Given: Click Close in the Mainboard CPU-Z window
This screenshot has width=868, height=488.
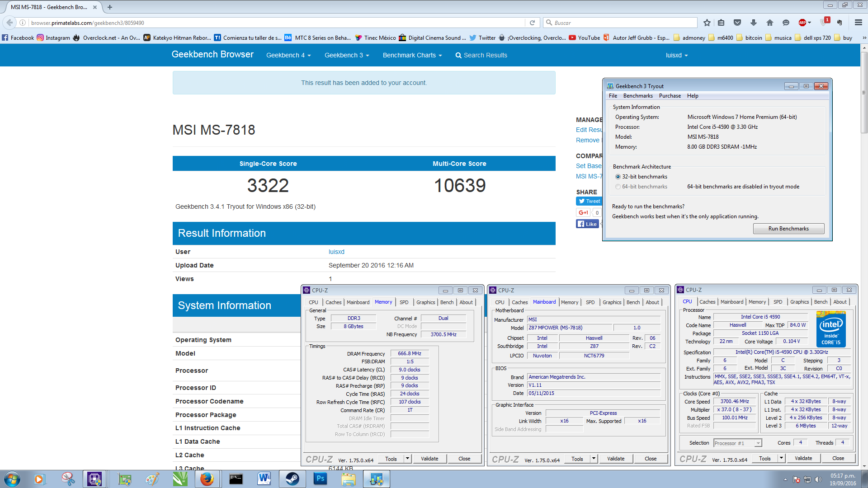Looking at the screenshot, I should (651, 459).
